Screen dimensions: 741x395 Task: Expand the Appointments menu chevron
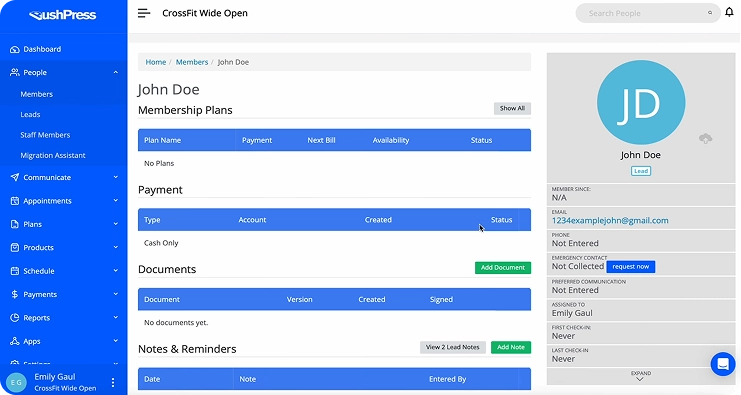(116, 201)
